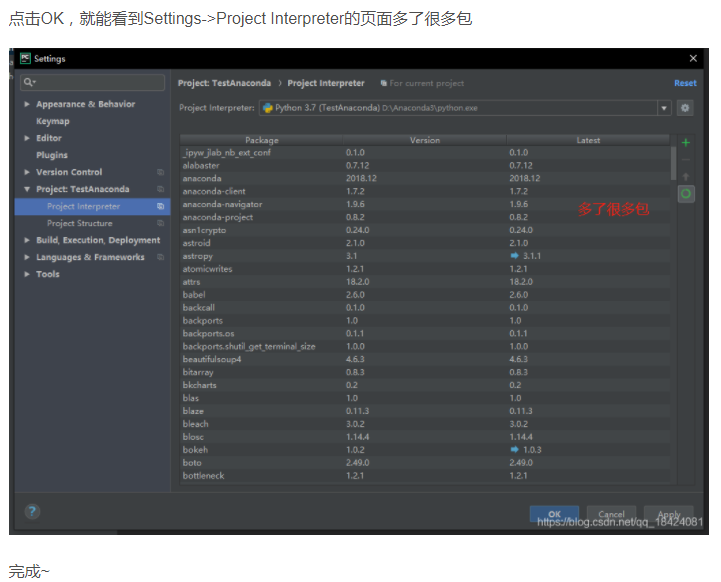Open the interpreter gear settings icon
721x582 pixels.
click(685, 108)
